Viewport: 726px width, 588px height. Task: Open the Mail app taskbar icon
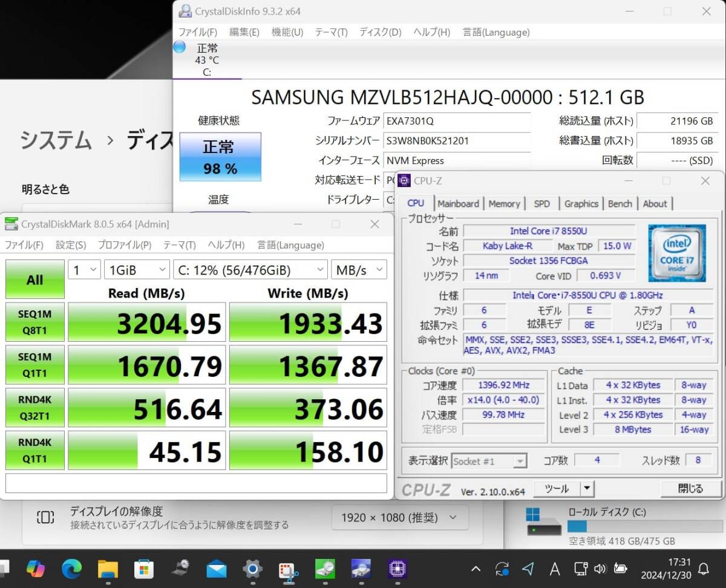[216, 569]
